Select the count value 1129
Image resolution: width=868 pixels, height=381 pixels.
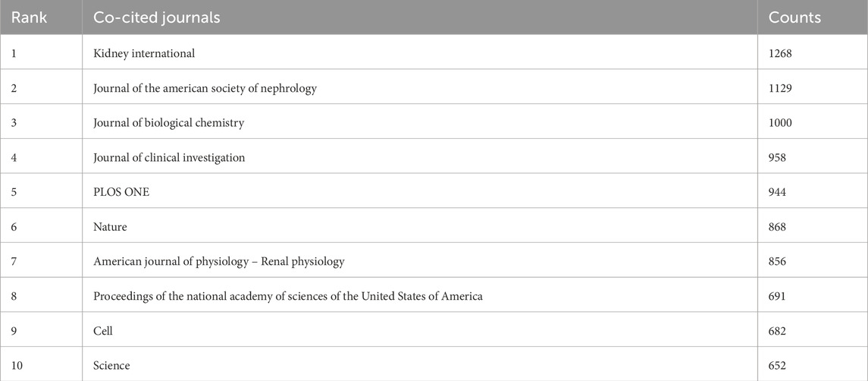coord(780,88)
